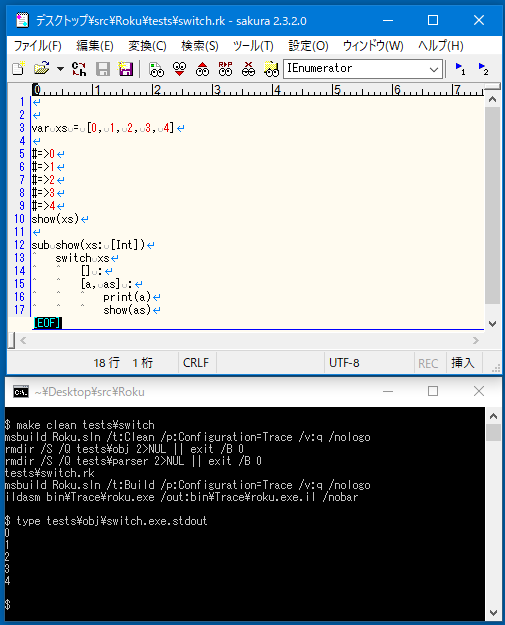Close the command prompt window

click(x=479, y=391)
